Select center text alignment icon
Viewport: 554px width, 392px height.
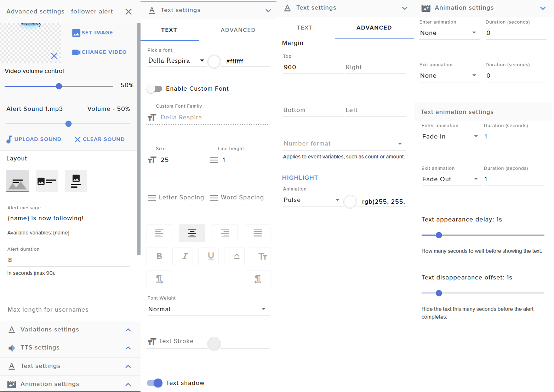coord(192,233)
